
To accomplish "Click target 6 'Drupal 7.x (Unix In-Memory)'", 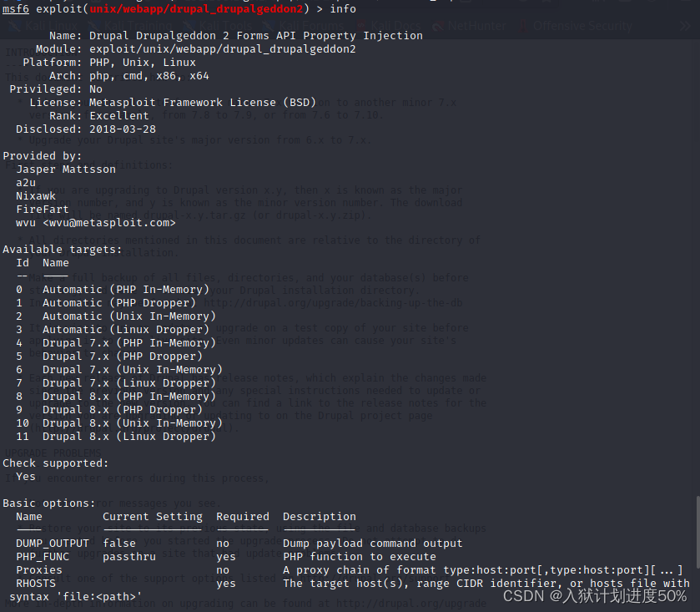I will (x=133, y=370).
